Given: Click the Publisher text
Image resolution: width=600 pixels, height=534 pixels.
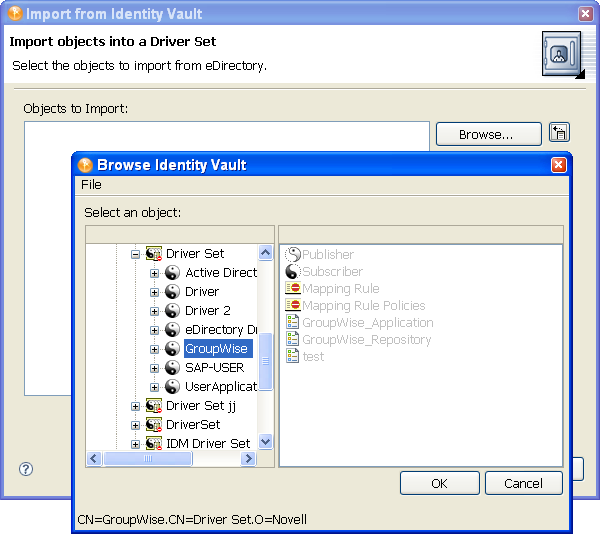Looking at the screenshot, I should tap(328, 254).
